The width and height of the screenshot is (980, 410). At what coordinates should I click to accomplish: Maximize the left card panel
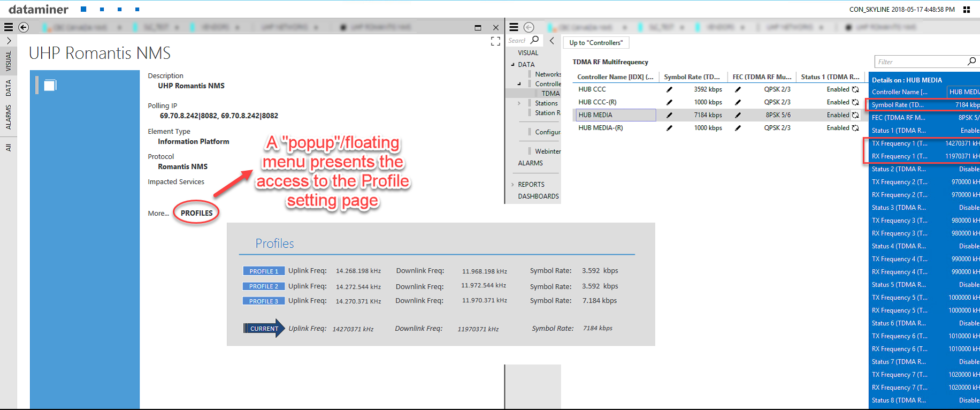pyautogui.click(x=478, y=27)
